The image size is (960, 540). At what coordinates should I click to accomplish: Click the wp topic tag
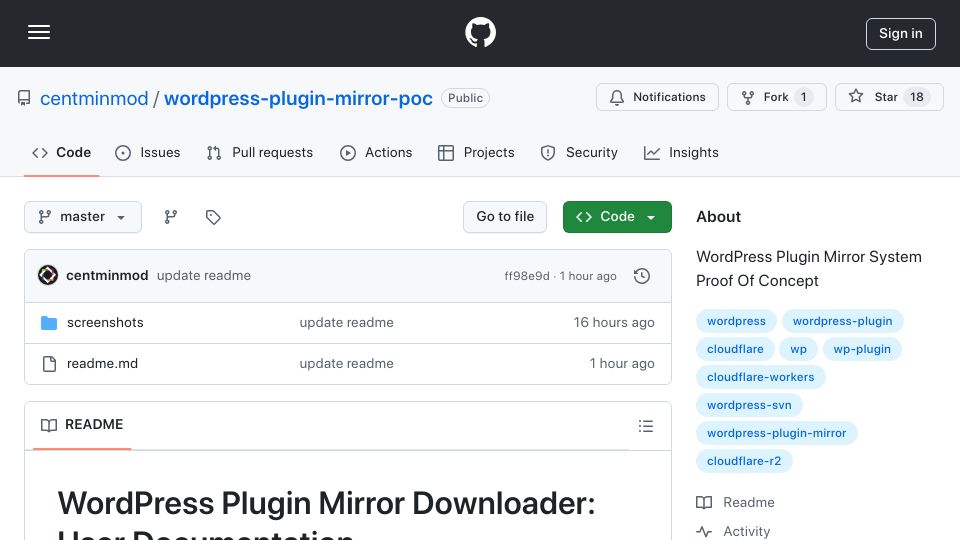[x=798, y=349]
